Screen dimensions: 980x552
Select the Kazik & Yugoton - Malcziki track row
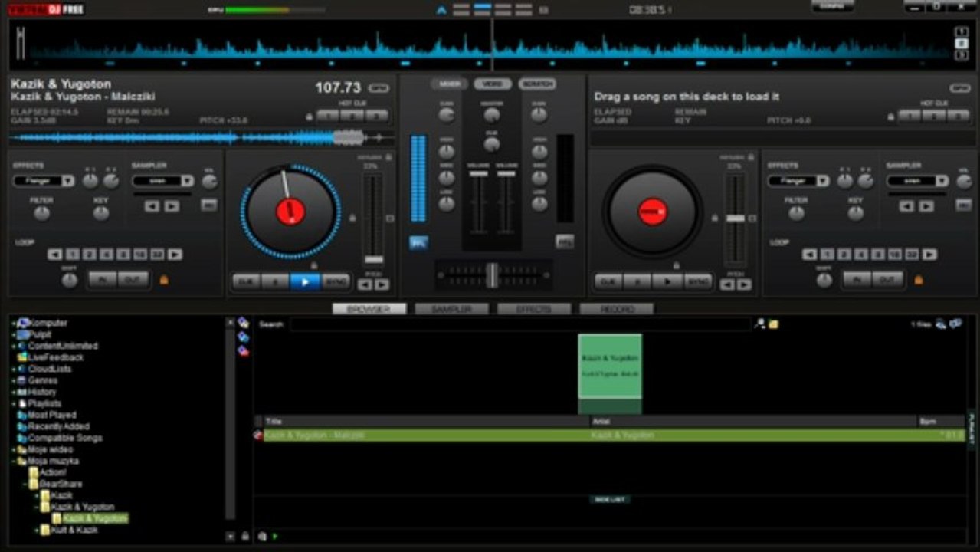pyautogui.click(x=614, y=435)
